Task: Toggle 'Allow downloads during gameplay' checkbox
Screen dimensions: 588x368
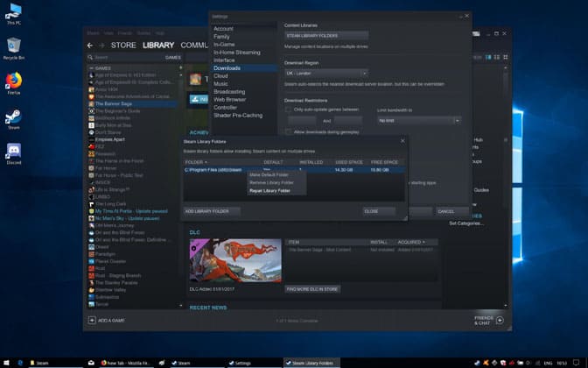Action: pyautogui.click(x=288, y=131)
